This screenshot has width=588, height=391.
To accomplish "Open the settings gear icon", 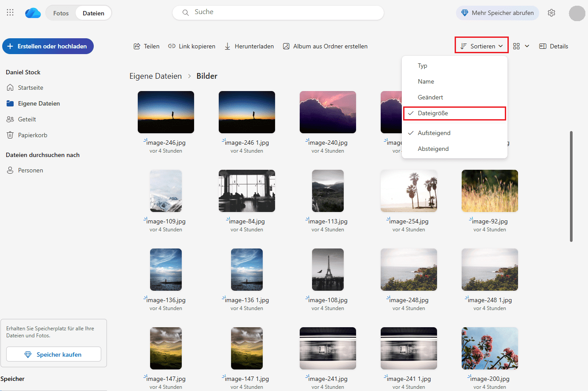I will [551, 13].
